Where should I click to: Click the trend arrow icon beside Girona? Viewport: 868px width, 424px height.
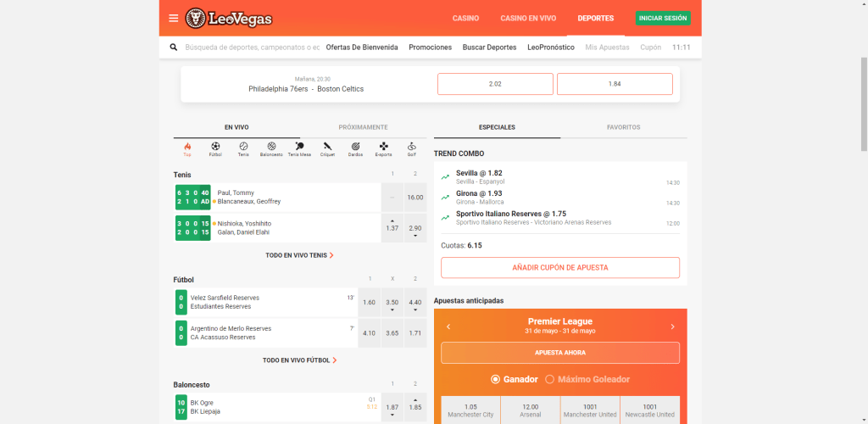(x=445, y=198)
